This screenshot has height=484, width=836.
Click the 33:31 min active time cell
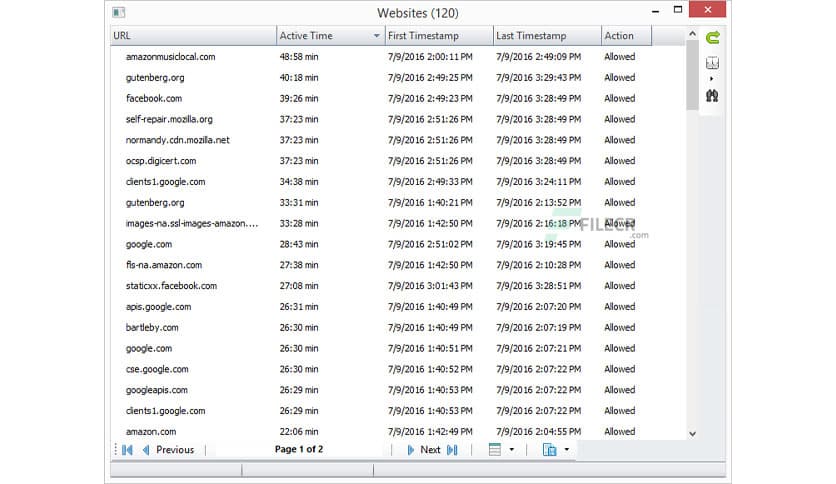299,203
